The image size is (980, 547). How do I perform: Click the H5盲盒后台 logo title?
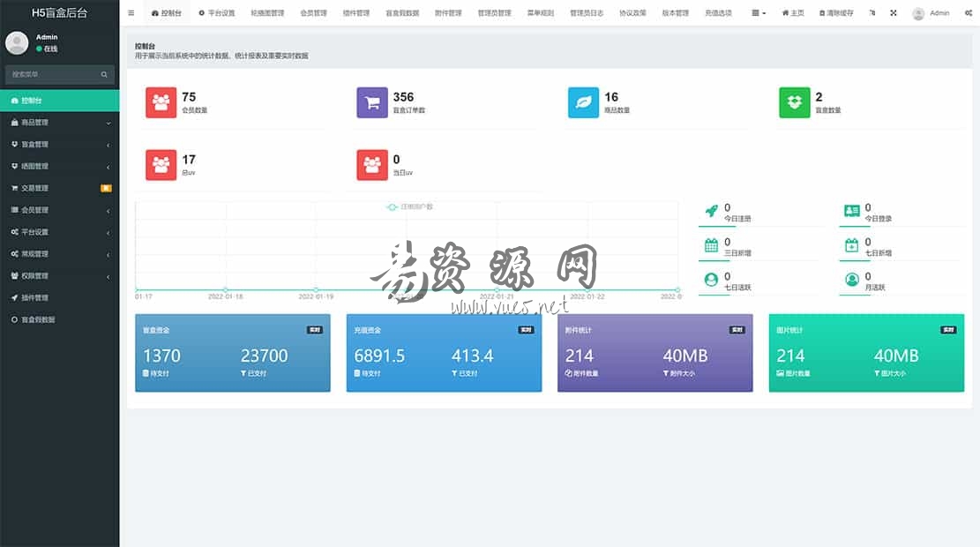coord(59,12)
